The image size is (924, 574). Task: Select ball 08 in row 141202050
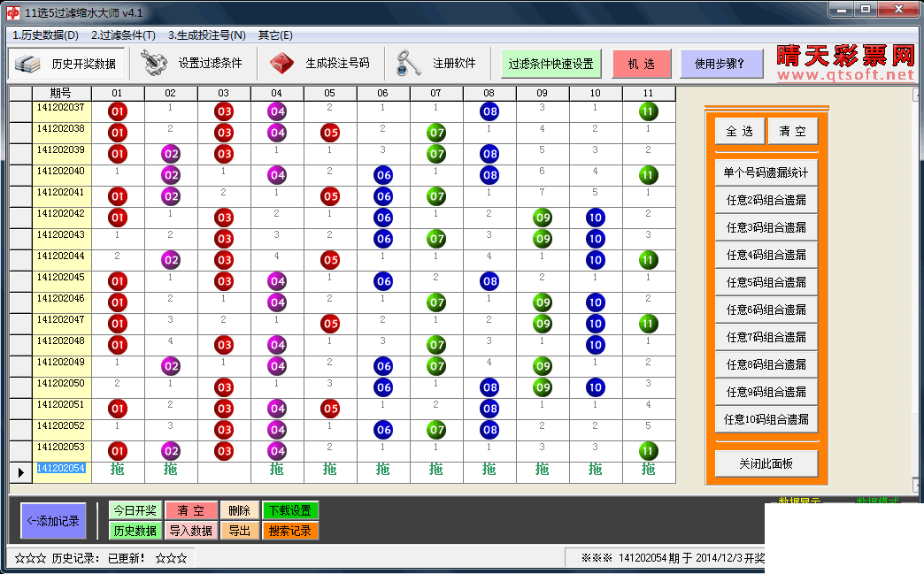[x=489, y=386]
